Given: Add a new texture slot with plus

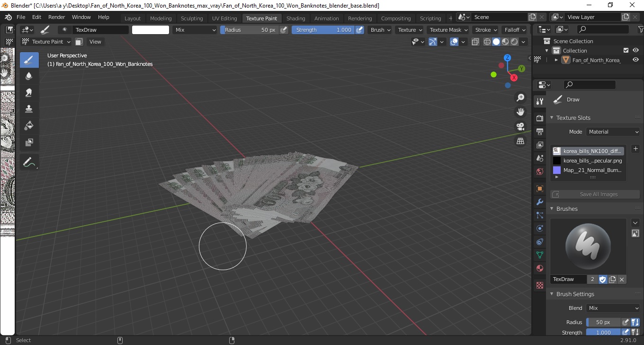Looking at the screenshot, I should click(x=635, y=149).
